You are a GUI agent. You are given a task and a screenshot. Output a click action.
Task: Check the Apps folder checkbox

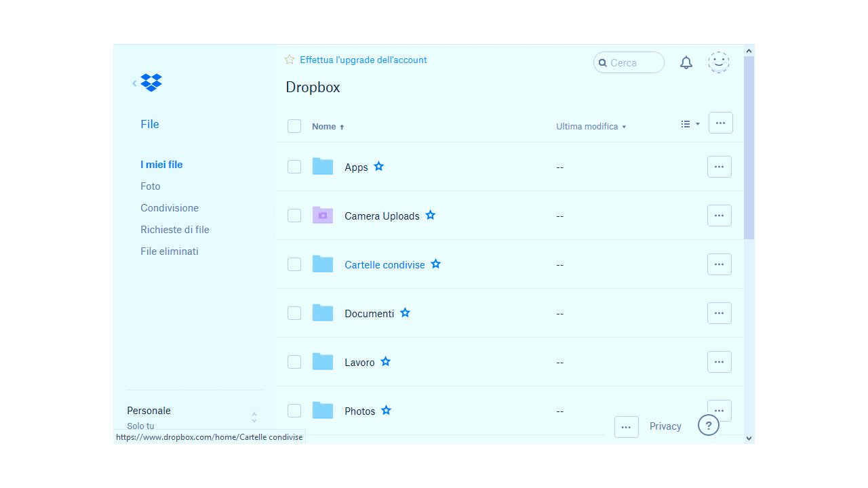click(294, 167)
